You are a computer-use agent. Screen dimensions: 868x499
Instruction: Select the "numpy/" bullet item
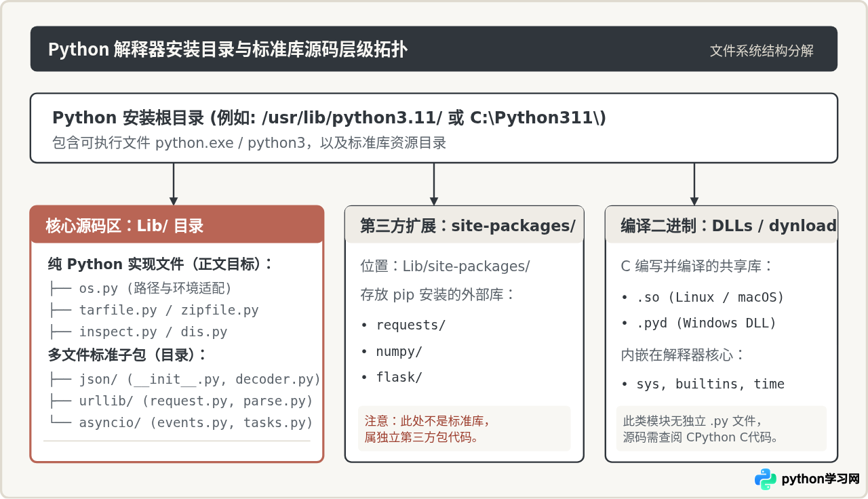coord(391,351)
